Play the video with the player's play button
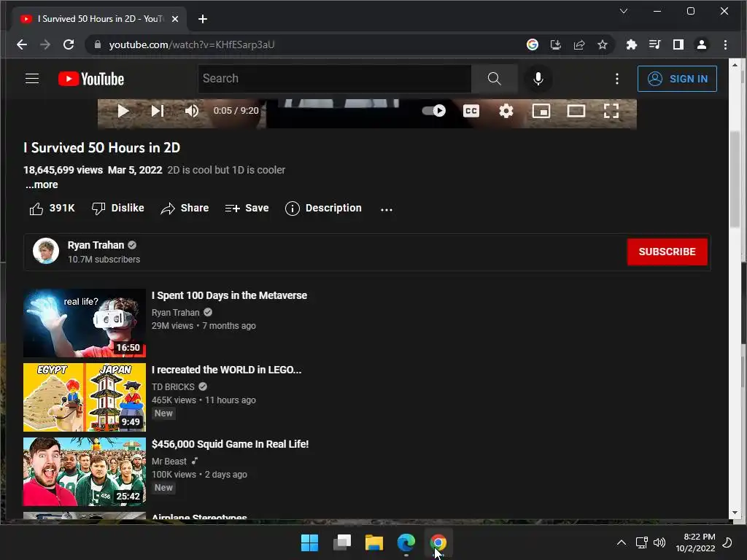 [123, 111]
